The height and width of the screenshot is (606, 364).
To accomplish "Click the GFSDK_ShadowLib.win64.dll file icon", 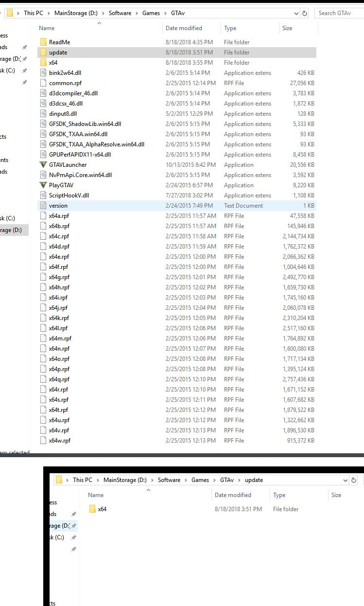I will [x=43, y=124].
